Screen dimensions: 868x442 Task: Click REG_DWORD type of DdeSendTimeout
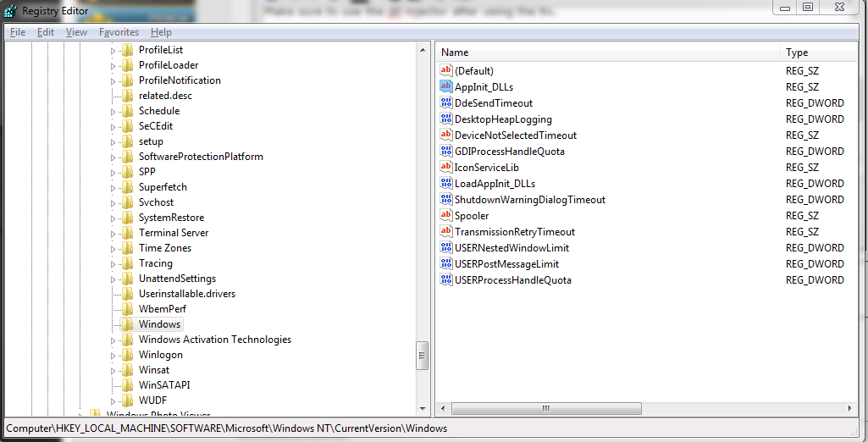[x=815, y=103]
